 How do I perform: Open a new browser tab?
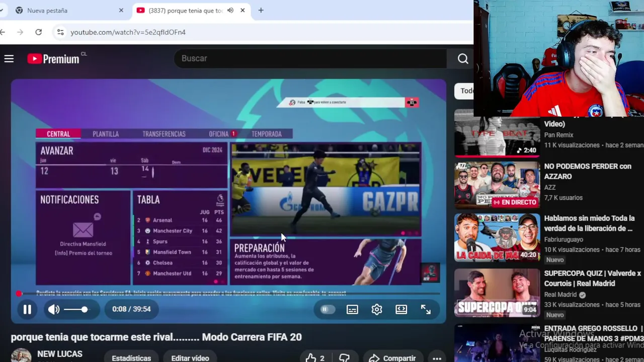point(261,10)
